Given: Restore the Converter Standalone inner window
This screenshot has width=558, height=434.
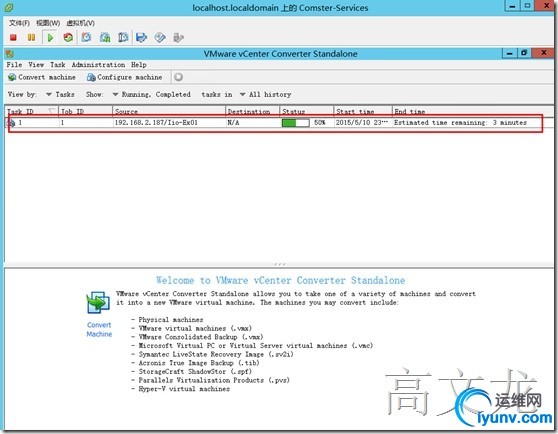Looking at the screenshot, I should 524,53.
